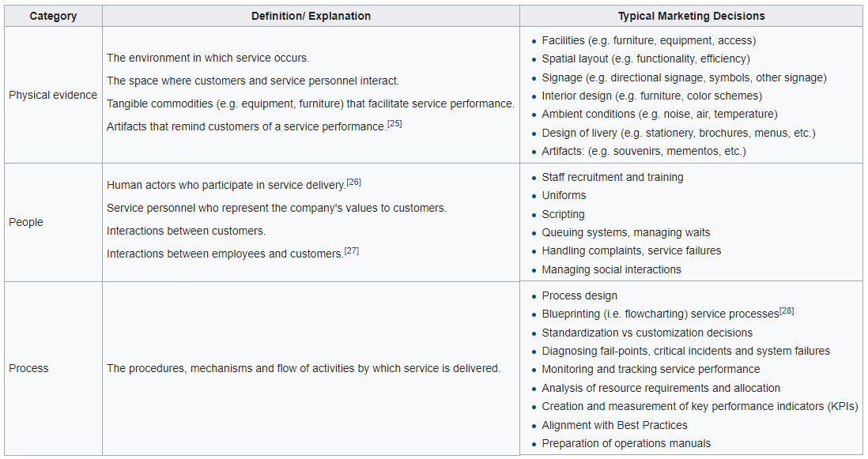Image resolution: width=868 pixels, height=459 pixels.
Task: Click the Alignment with Best Practices item
Action: click(x=614, y=425)
